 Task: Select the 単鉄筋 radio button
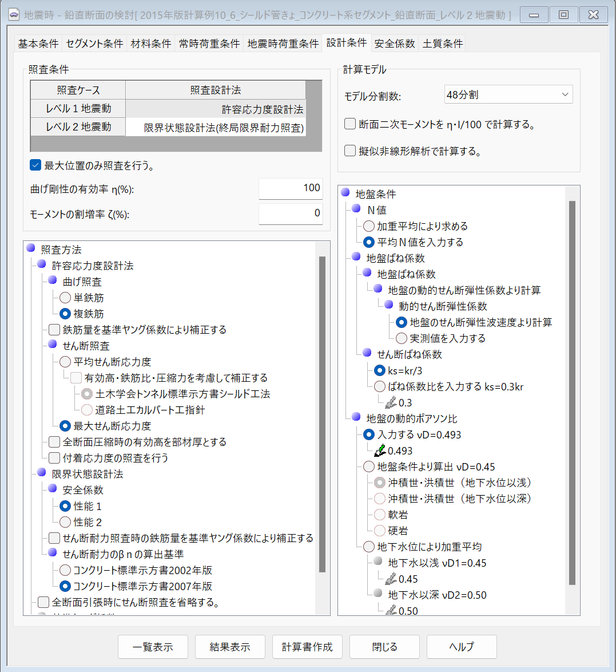[65, 298]
